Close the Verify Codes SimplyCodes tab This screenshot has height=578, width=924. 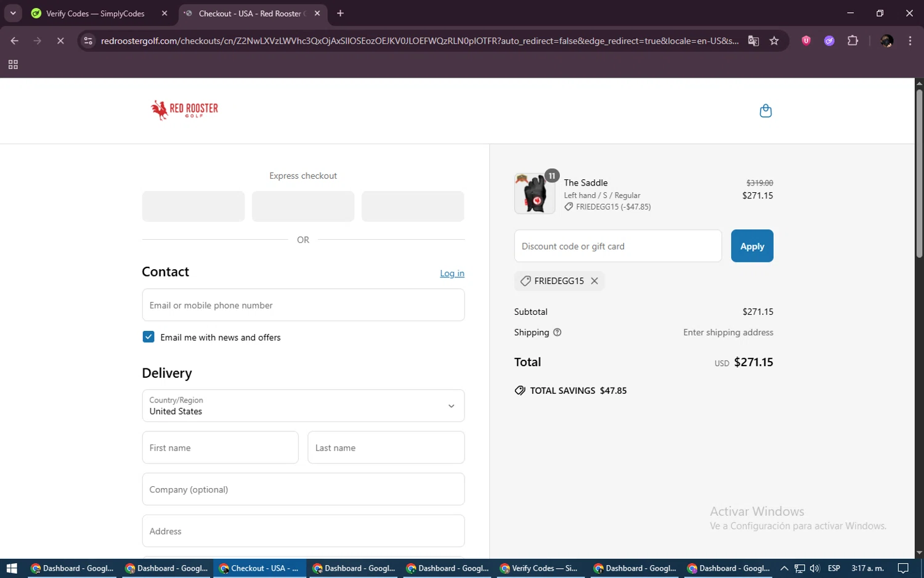click(x=164, y=13)
